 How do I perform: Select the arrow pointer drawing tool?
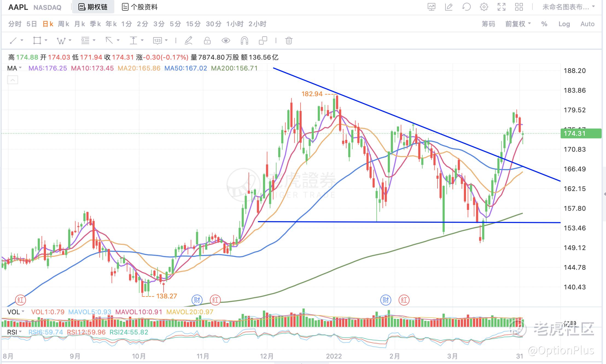pos(109,41)
